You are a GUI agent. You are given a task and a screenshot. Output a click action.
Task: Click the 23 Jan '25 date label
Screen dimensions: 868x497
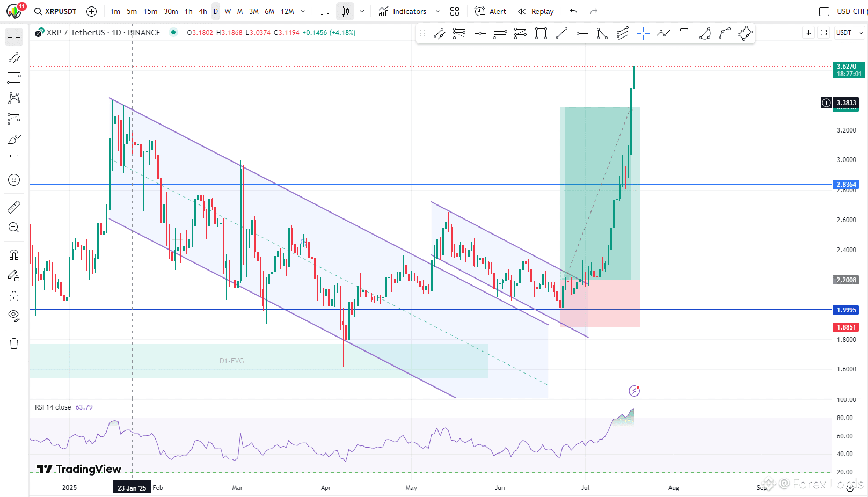tap(132, 488)
